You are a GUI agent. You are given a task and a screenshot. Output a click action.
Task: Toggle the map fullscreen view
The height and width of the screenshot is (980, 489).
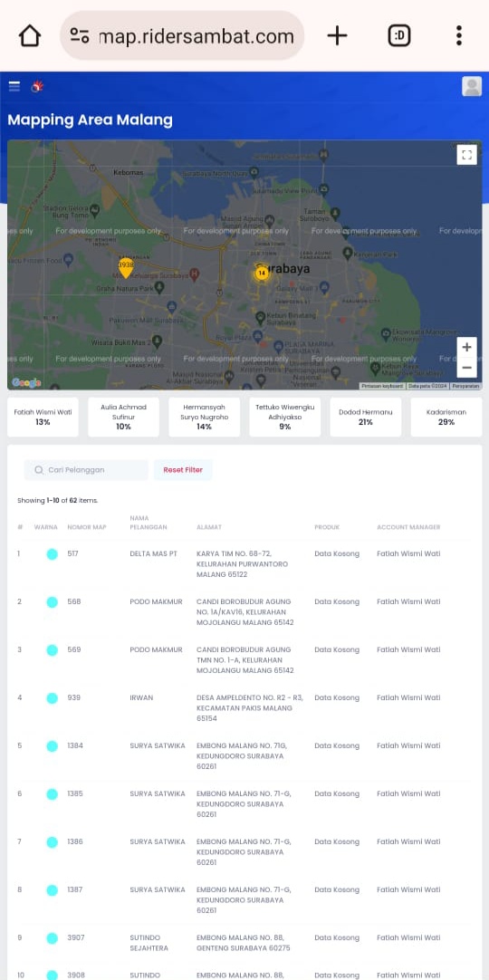[466, 154]
